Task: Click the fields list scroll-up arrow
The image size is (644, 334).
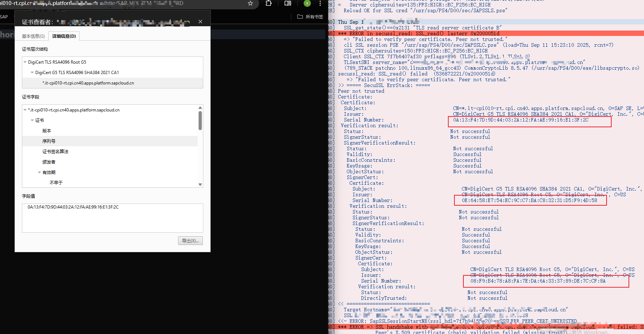Action: (x=200, y=107)
